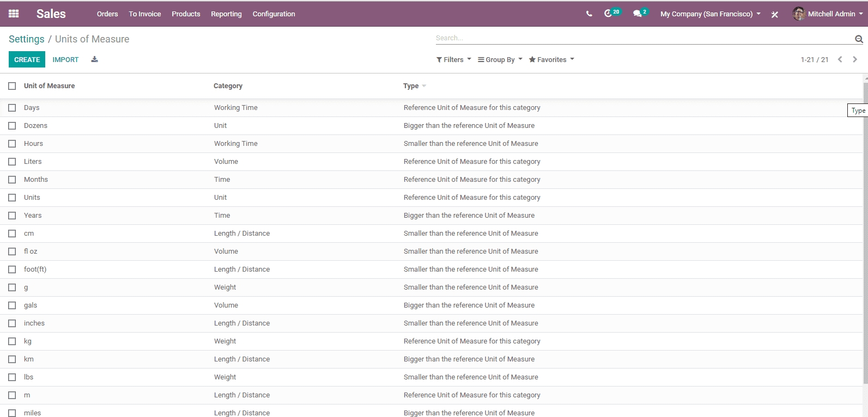The height and width of the screenshot is (417, 868).
Task: Click the export download icon
Action: (94, 59)
